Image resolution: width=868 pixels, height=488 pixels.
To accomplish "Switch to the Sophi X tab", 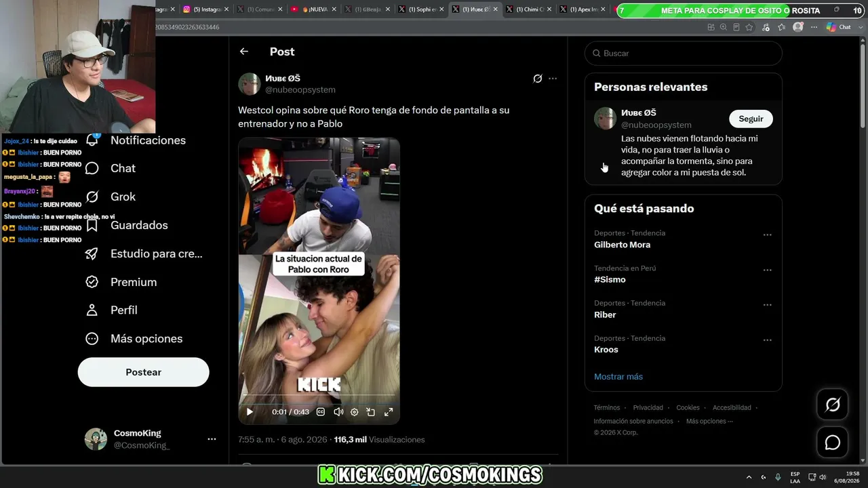I will point(420,9).
